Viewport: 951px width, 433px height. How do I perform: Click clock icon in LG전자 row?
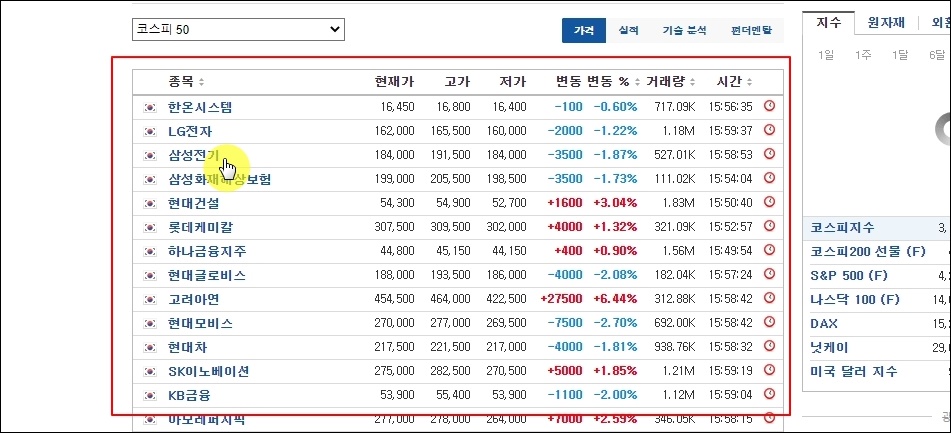[x=770, y=130]
